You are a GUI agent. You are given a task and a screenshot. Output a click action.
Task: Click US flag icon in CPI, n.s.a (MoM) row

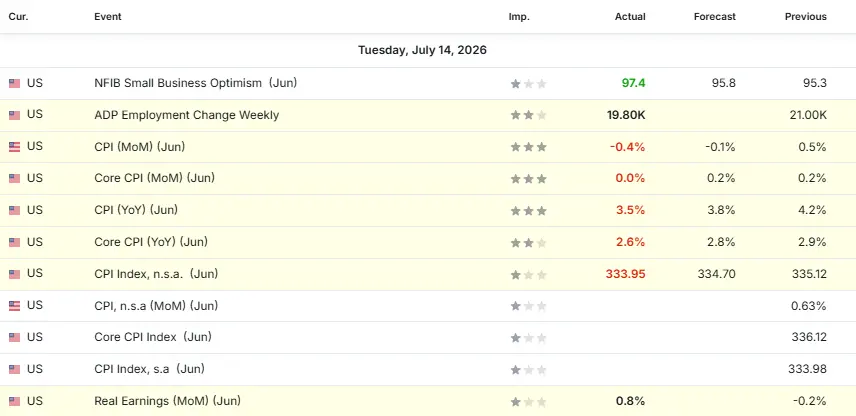[x=14, y=306]
